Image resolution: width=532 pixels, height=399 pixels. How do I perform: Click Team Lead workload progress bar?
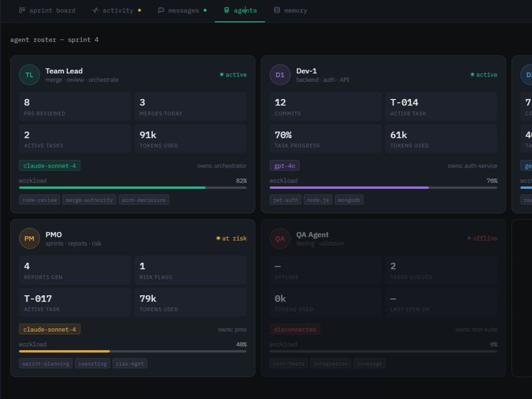pyautogui.click(x=132, y=188)
